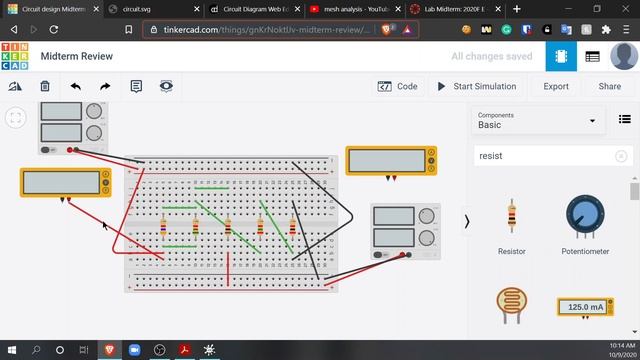Export the circuit
The width and height of the screenshot is (640, 360).
coord(556,86)
